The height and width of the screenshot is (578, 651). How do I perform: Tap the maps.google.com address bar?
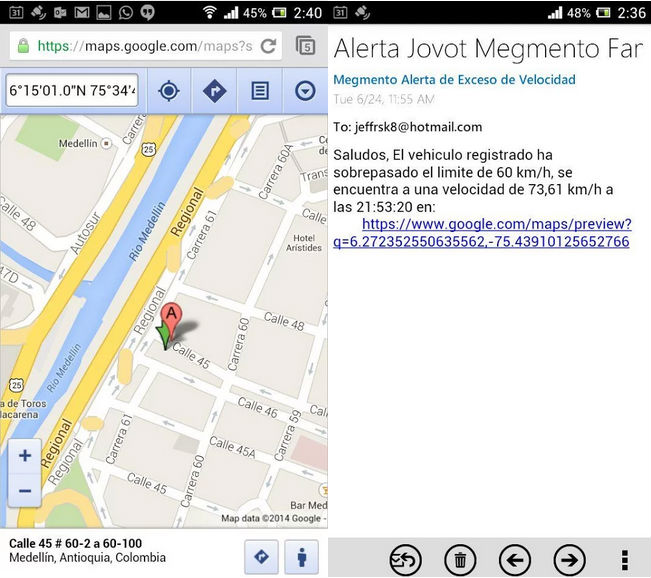146,46
